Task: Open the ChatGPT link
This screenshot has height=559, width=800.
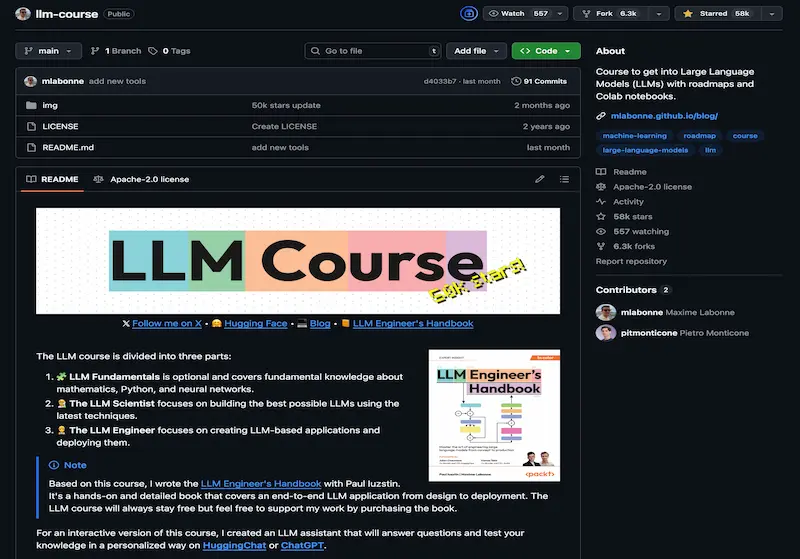Action: pyautogui.click(x=302, y=545)
